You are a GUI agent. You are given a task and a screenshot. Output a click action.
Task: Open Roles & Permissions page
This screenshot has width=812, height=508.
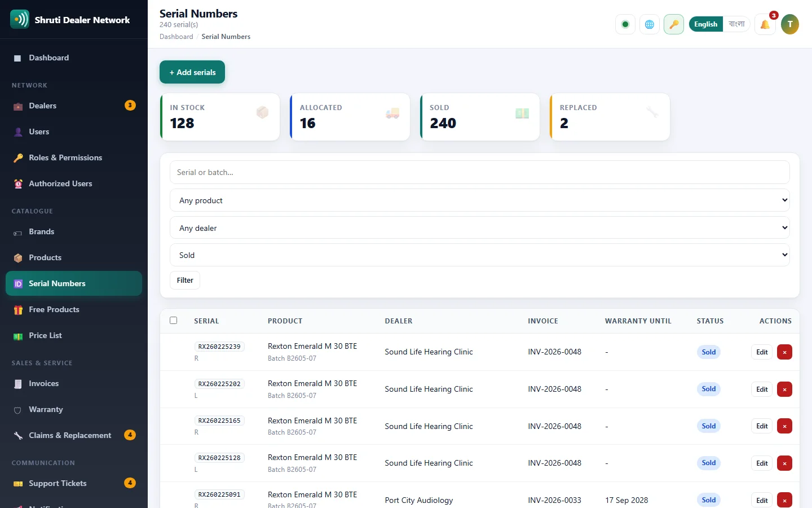click(74, 158)
